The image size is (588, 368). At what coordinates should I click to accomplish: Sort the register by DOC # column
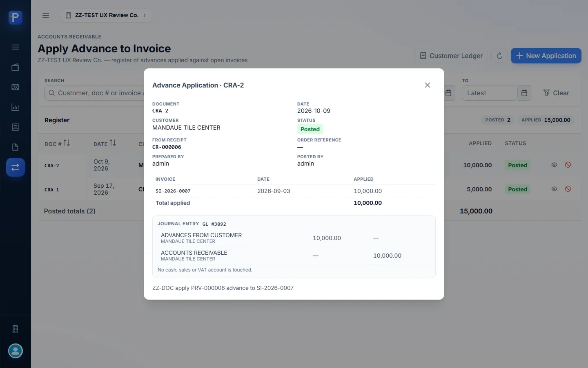point(57,144)
